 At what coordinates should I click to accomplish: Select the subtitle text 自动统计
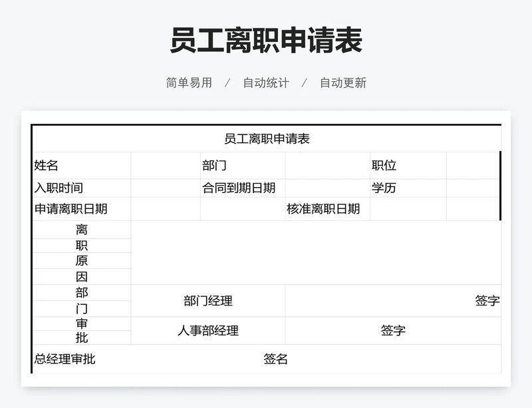click(266, 83)
